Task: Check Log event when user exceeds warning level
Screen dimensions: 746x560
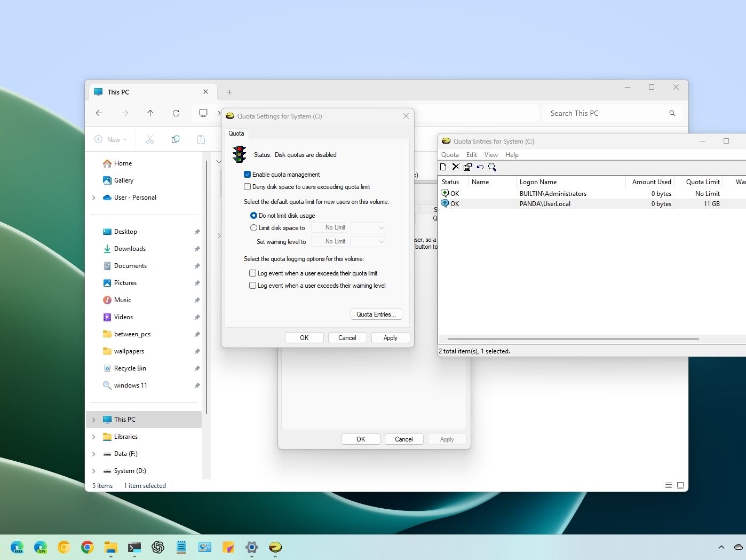Action: click(253, 286)
